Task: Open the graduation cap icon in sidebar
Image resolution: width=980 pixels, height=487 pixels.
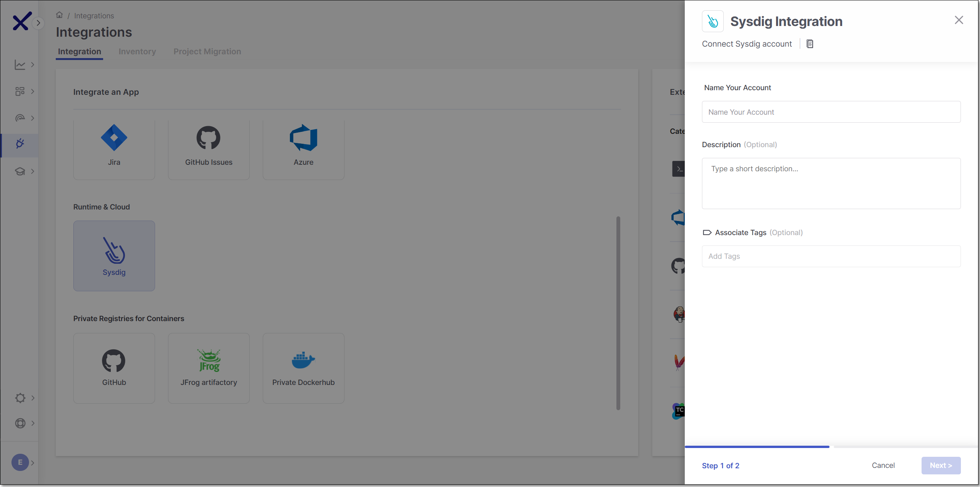Action: [20, 171]
